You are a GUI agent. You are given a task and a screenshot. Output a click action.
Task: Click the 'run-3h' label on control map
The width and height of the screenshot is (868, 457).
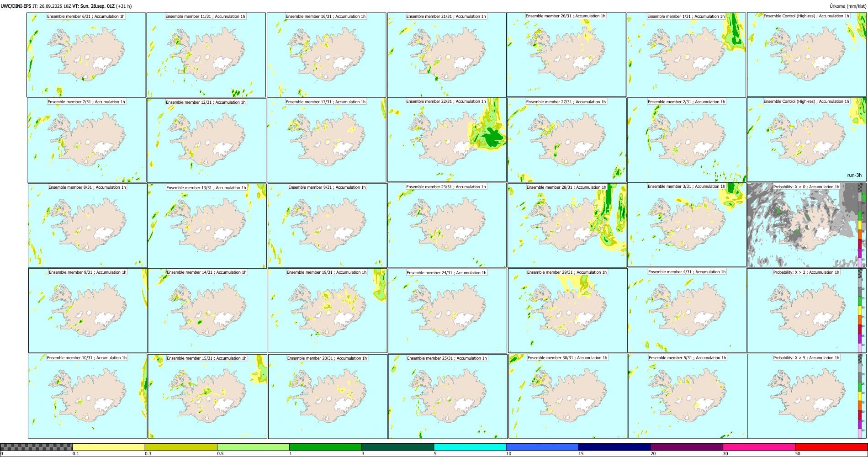pyautogui.click(x=854, y=175)
